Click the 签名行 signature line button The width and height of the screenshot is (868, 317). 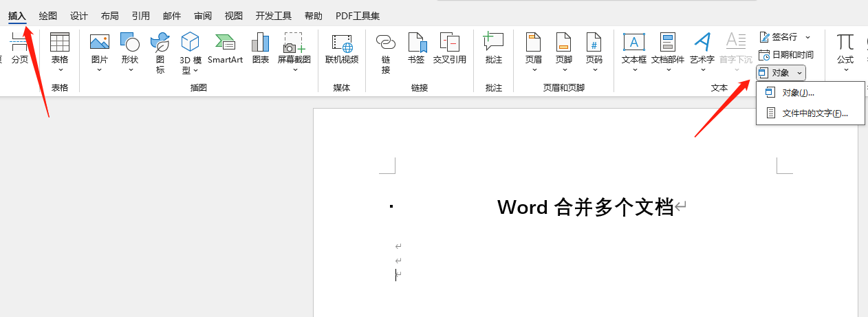pos(779,37)
